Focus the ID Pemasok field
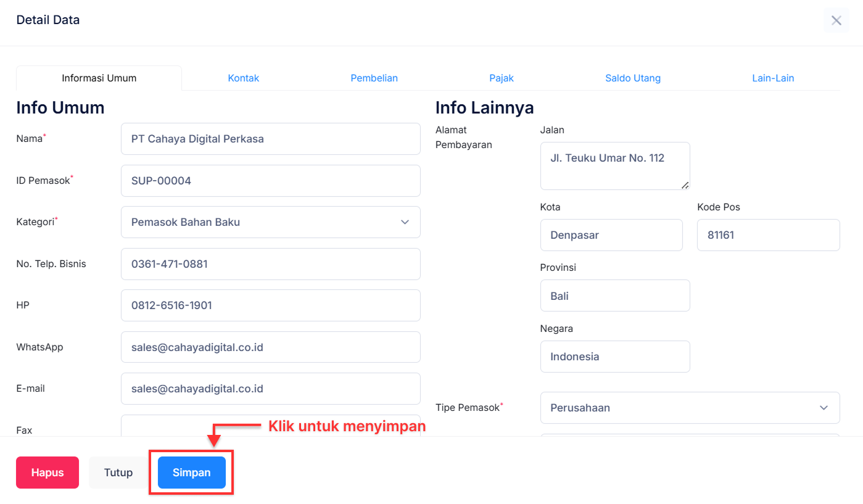The height and width of the screenshot is (504, 863). point(270,181)
